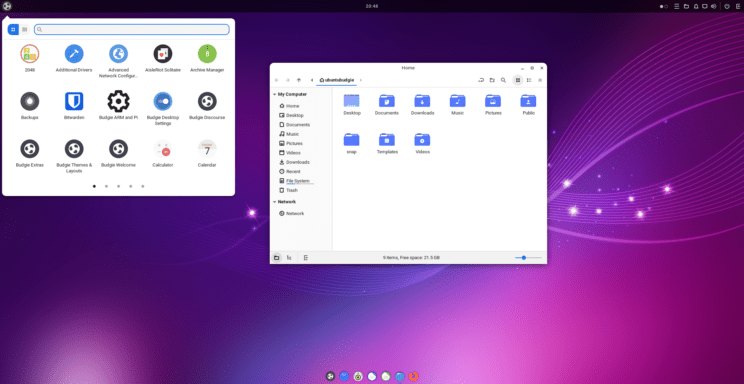Select the snap folder icon

pos(352,140)
